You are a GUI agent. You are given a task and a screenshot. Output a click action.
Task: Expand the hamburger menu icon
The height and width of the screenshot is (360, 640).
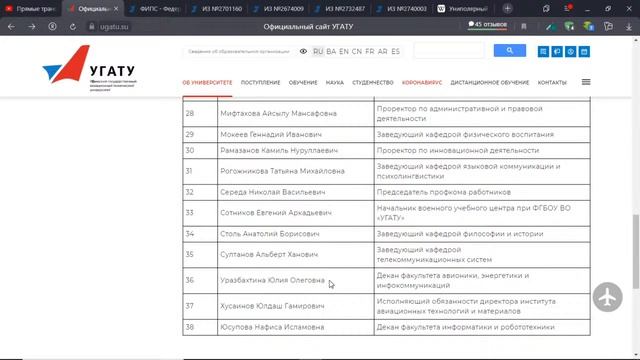click(586, 82)
